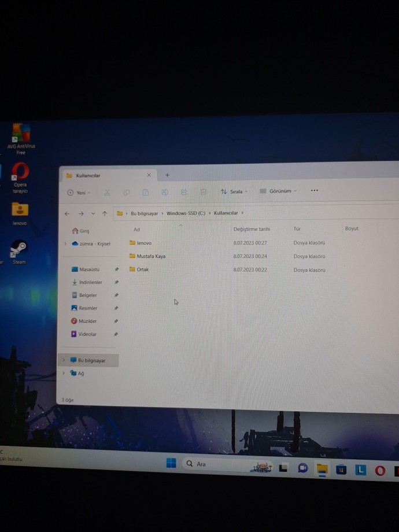
Task: Open Resimler in quick access
Action: point(84,308)
